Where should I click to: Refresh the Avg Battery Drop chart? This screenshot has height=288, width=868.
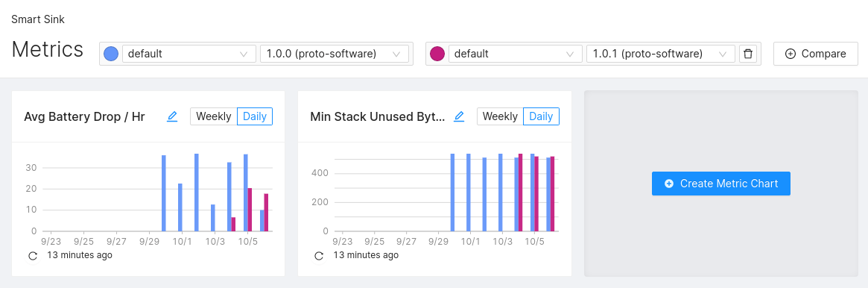pos(33,255)
